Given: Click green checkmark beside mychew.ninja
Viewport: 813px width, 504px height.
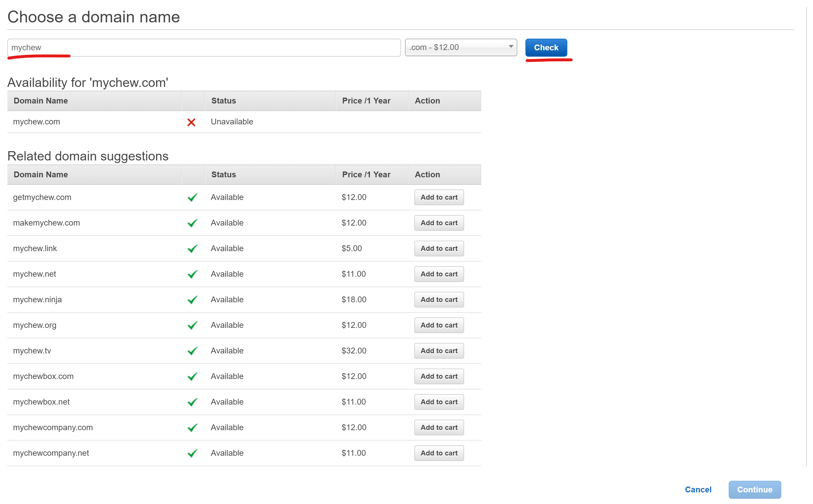Looking at the screenshot, I should [x=192, y=300].
